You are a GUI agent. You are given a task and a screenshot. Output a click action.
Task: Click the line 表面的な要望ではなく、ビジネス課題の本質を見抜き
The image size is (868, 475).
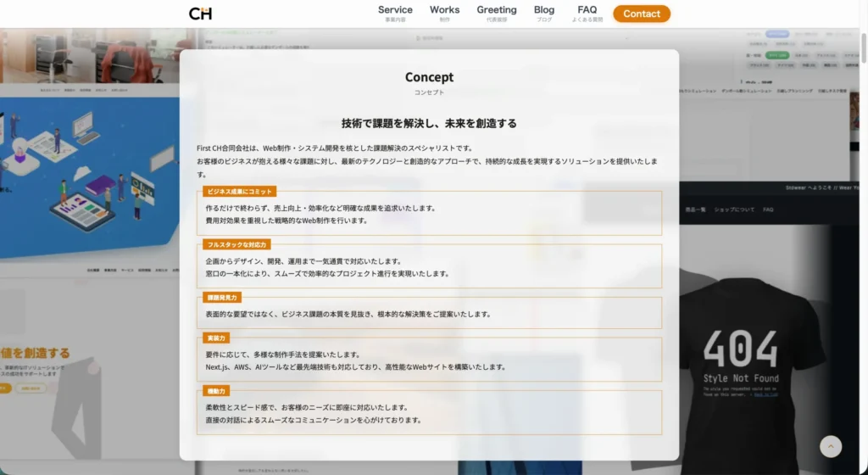(x=348, y=314)
